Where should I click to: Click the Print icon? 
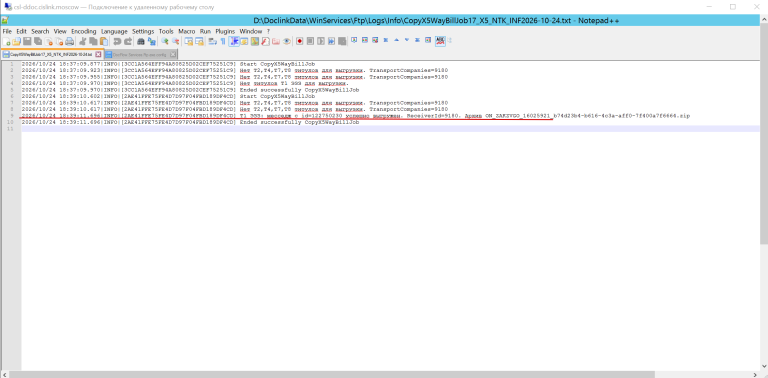(x=70, y=41)
